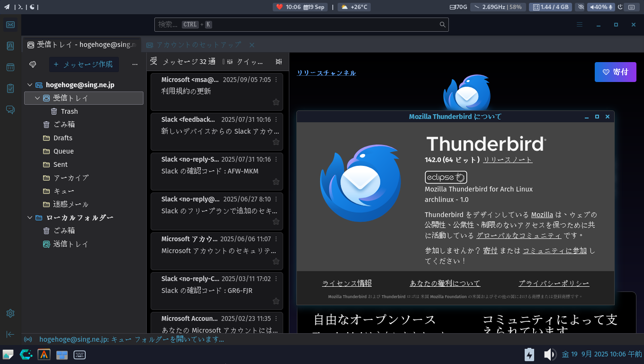Collapse the ローカルフォルダー tree chevron
644x364 pixels.
30,218
